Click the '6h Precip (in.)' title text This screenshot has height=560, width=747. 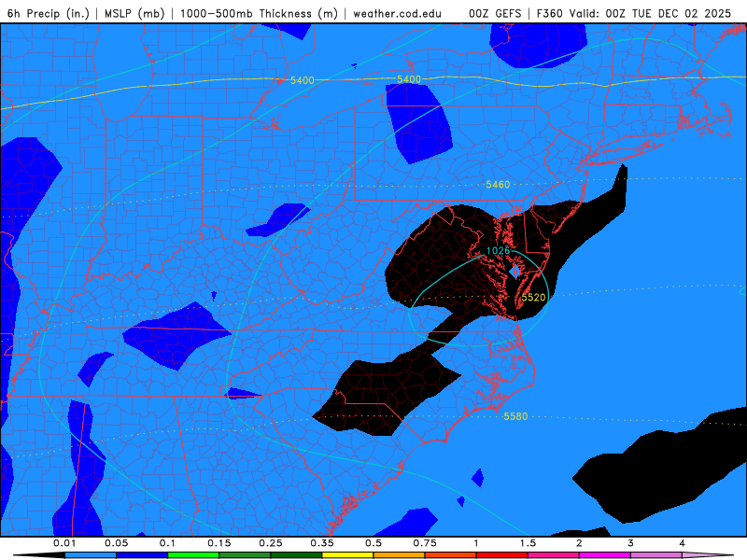pyautogui.click(x=49, y=13)
